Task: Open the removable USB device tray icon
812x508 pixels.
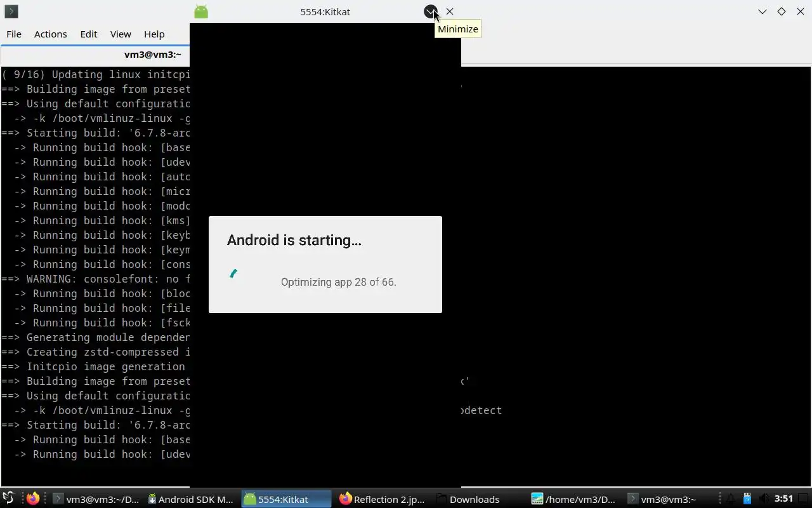Action: point(747,499)
